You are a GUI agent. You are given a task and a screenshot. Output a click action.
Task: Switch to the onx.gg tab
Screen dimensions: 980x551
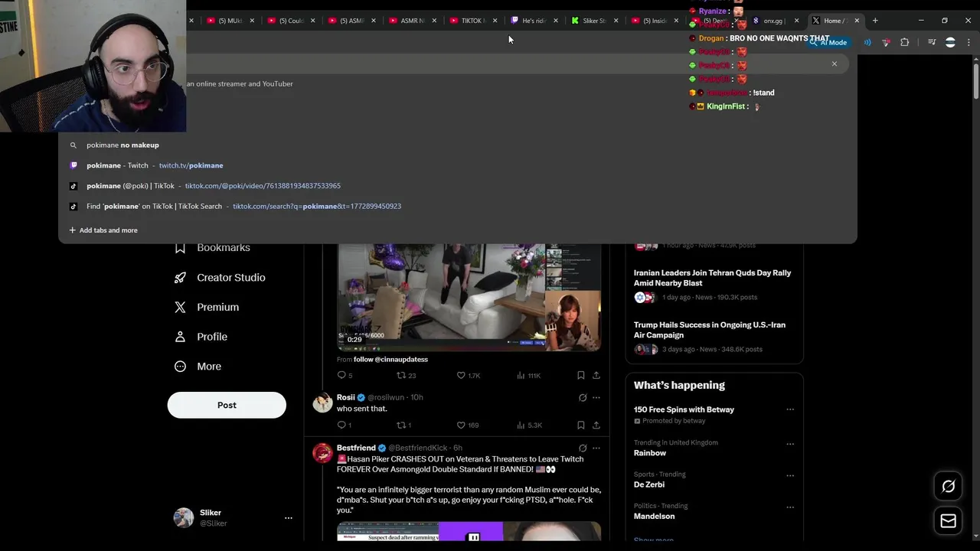(774, 21)
